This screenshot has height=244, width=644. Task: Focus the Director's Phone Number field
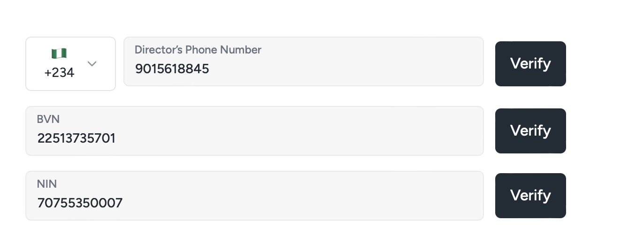303,61
